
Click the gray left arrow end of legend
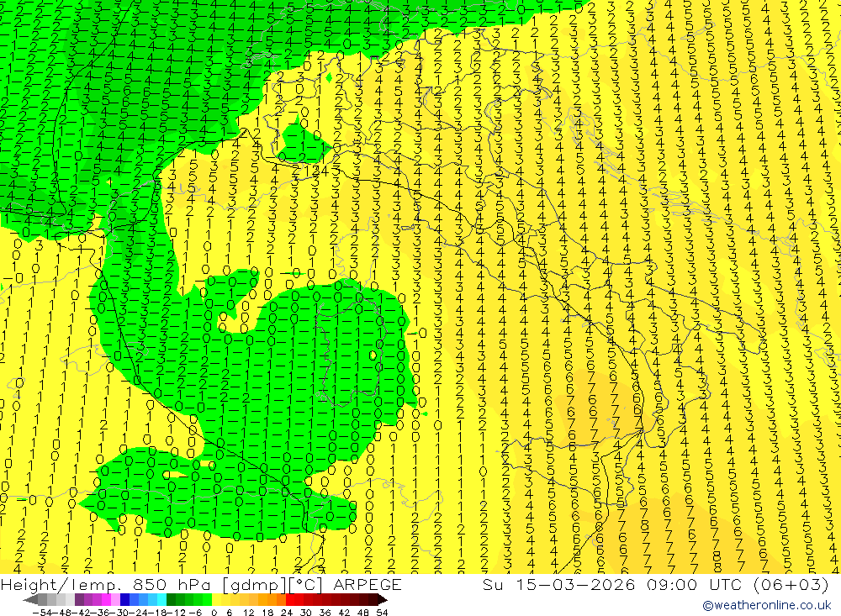tap(30, 600)
